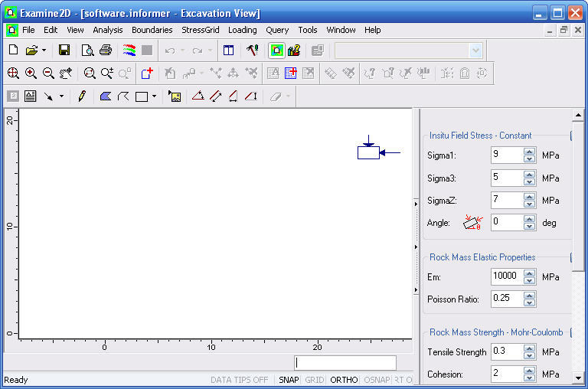The image size is (588, 389).
Task: Click the colored contour lines icon
Action: [129, 51]
